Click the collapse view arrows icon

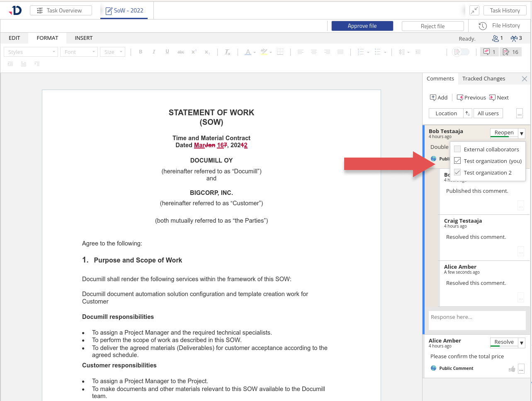tap(474, 10)
